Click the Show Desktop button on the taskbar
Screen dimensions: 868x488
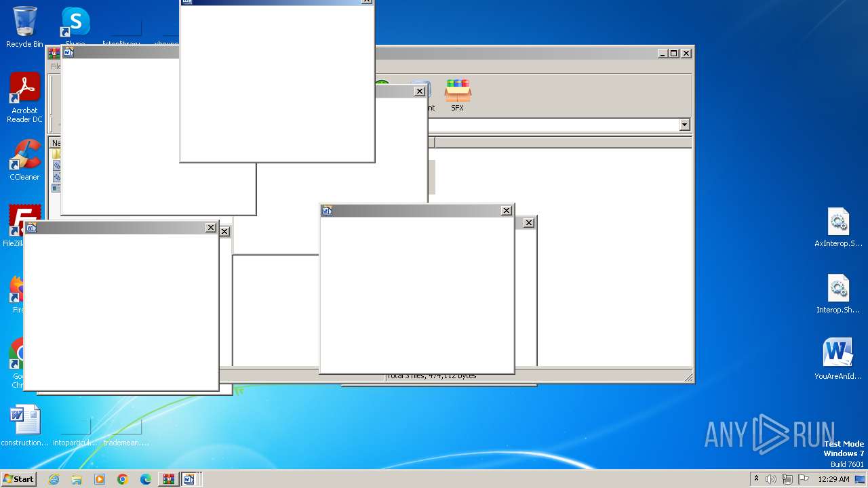(x=861, y=479)
